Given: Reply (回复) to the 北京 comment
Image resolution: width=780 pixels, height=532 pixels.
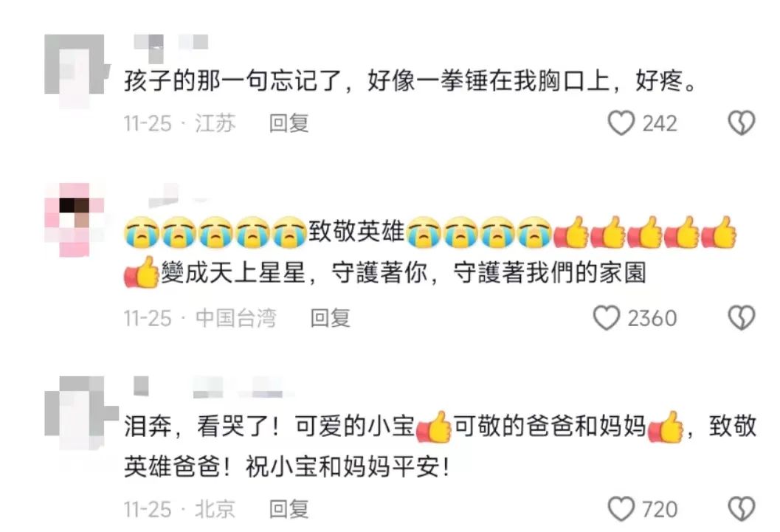Looking at the screenshot, I should coord(289,508).
